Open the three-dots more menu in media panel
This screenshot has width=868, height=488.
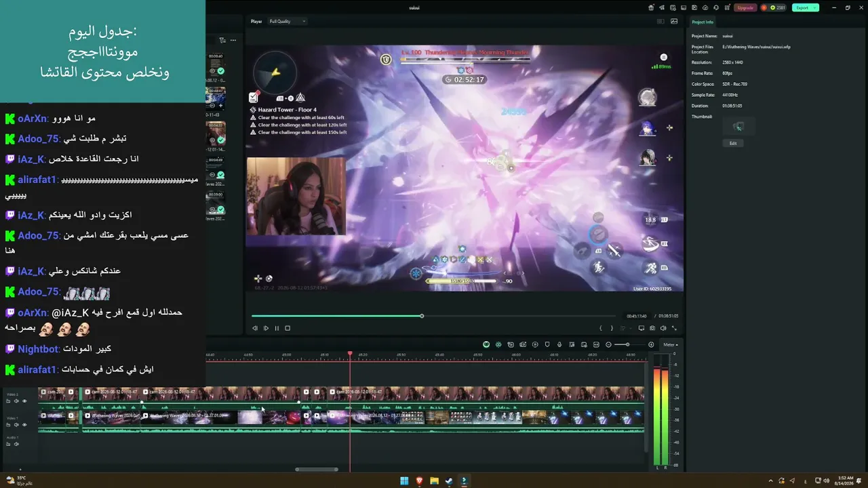coord(233,41)
